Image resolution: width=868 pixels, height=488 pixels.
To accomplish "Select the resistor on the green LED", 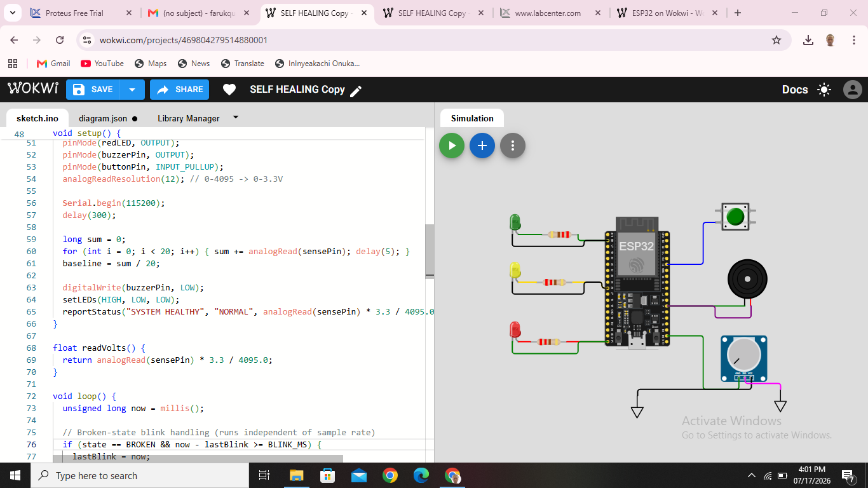I will (x=559, y=234).
